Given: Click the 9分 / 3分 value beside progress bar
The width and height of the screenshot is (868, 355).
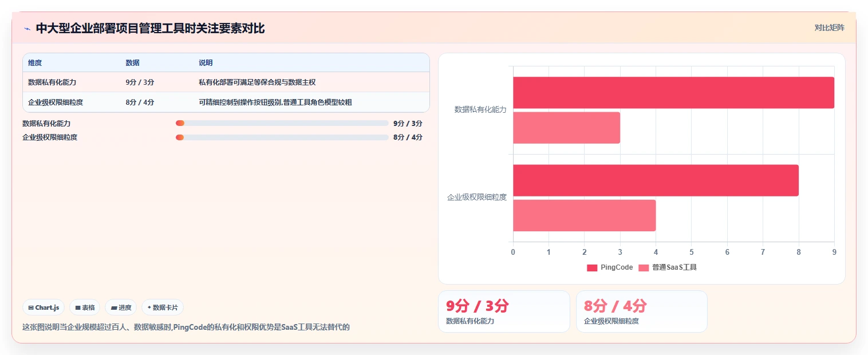Looking at the screenshot, I should pyautogui.click(x=408, y=123).
